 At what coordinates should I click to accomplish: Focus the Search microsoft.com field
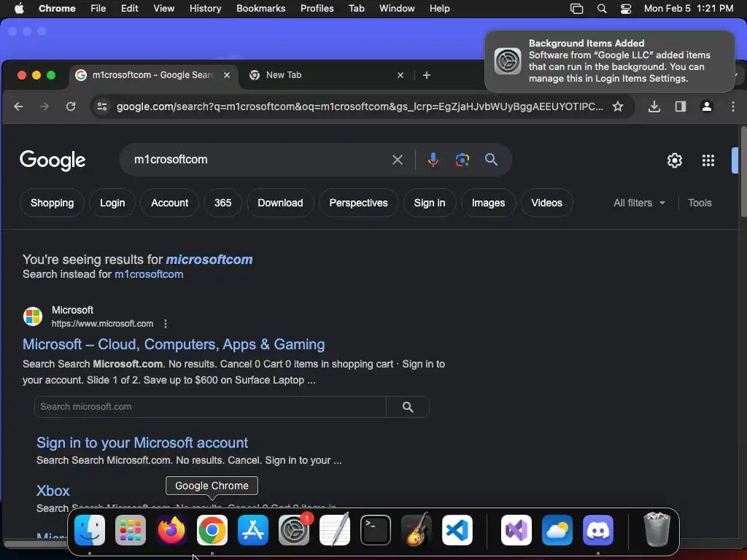[210, 407]
